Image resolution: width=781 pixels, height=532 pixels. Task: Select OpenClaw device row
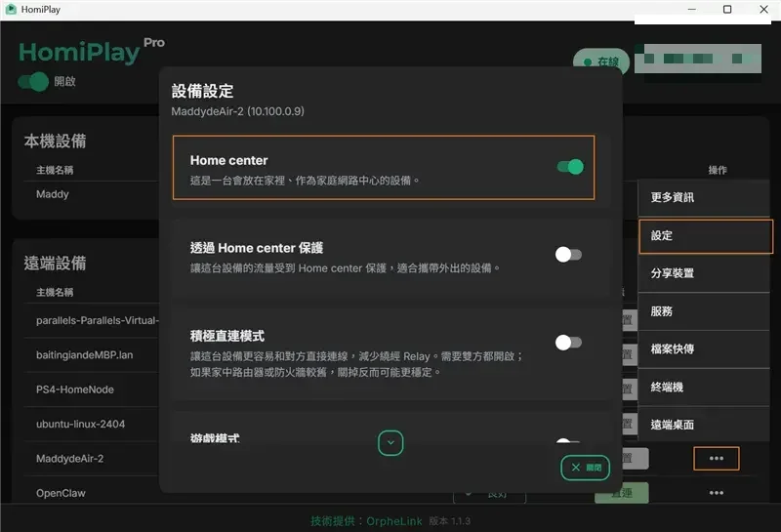click(61, 493)
